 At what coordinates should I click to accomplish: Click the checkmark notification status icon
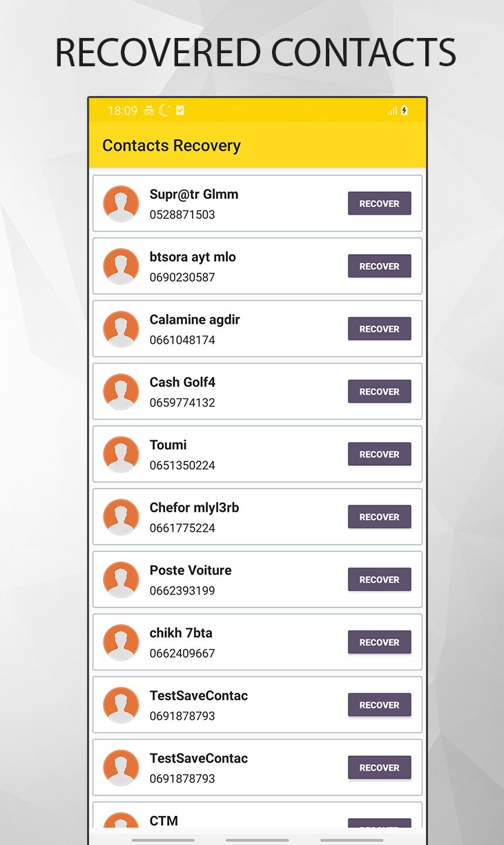180,110
